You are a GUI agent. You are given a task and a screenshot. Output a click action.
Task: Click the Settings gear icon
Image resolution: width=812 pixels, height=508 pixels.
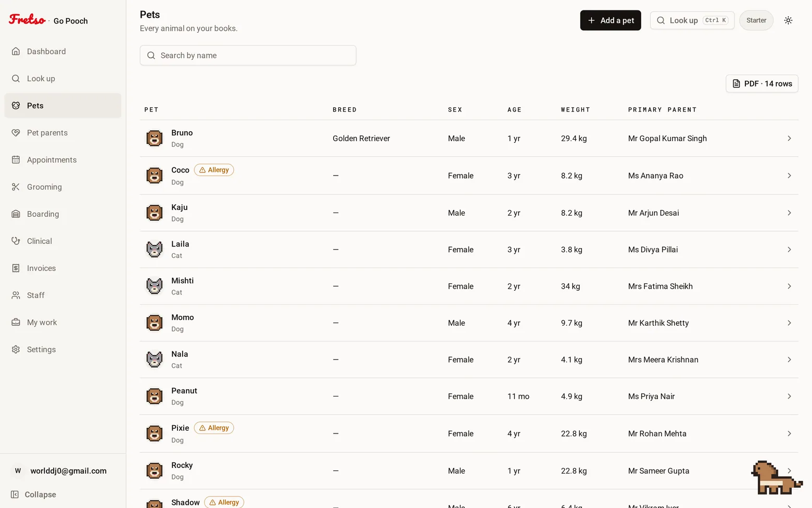click(x=16, y=350)
